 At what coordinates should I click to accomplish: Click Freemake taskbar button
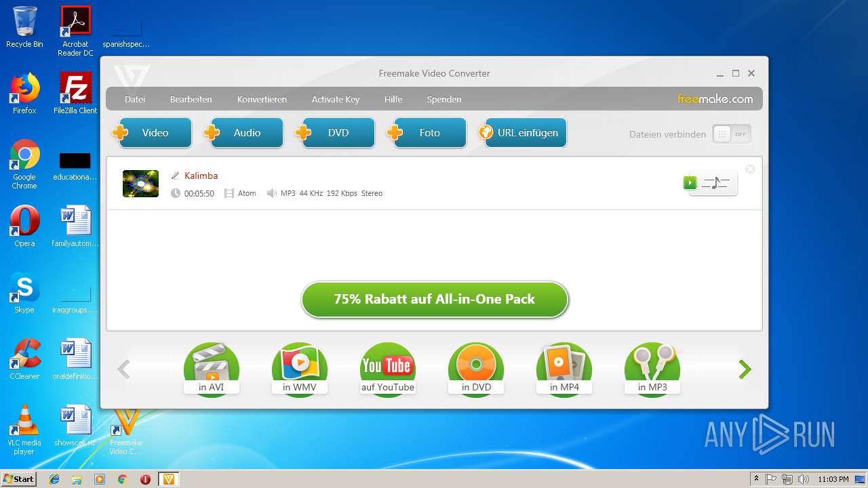coord(168,479)
